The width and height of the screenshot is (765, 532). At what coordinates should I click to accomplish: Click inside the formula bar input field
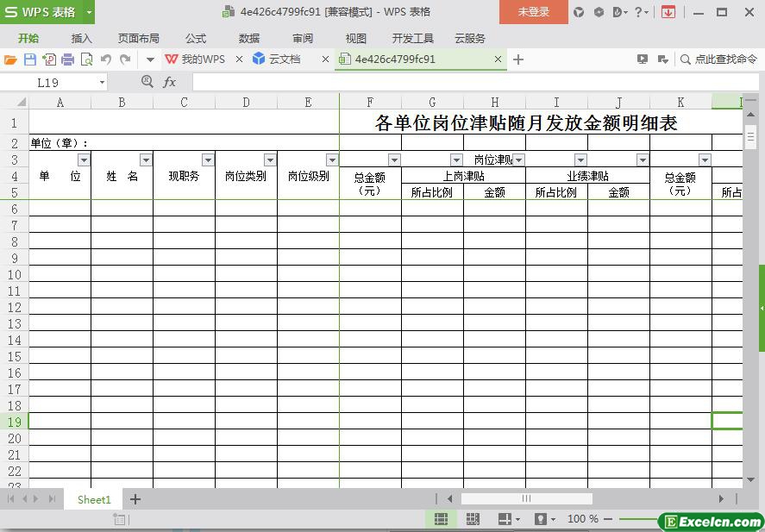pyautogui.click(x=466, y=82)
